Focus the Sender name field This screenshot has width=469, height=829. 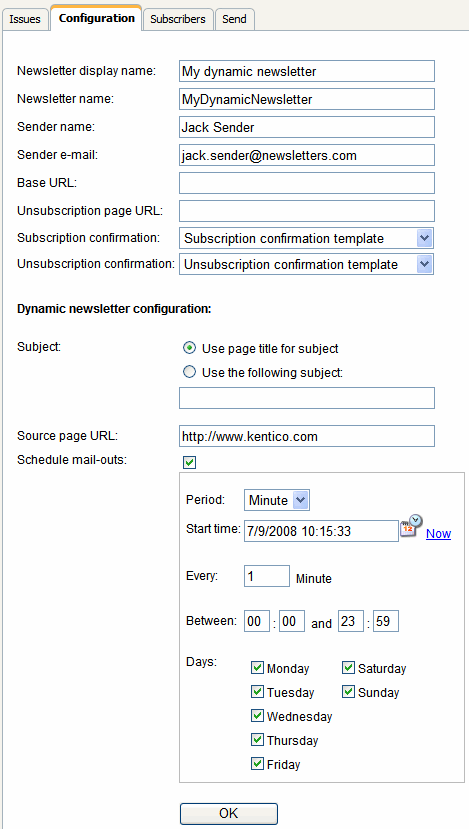pos(307,127)
